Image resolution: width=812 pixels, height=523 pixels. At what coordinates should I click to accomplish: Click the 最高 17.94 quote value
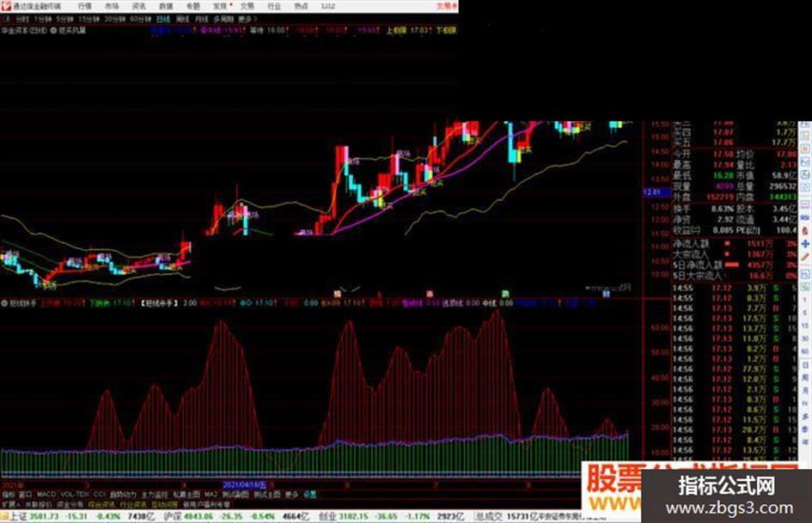pyautogui.click(x=723, y=165)
